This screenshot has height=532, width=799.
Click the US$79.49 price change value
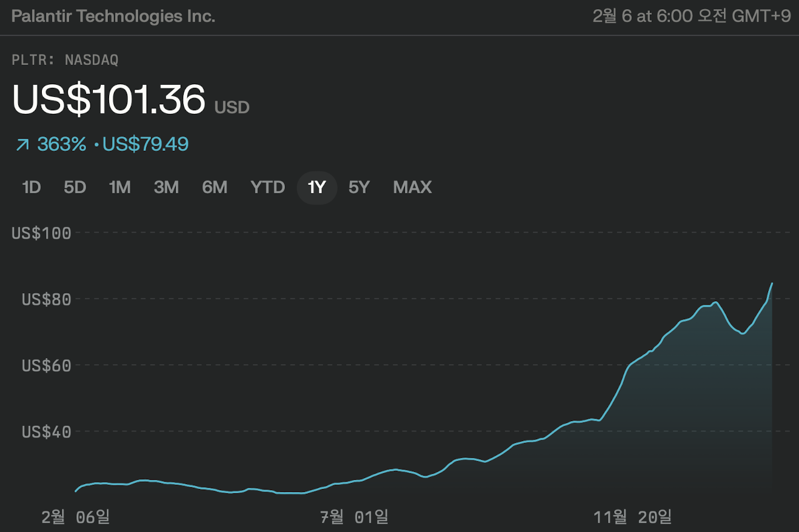145,144
